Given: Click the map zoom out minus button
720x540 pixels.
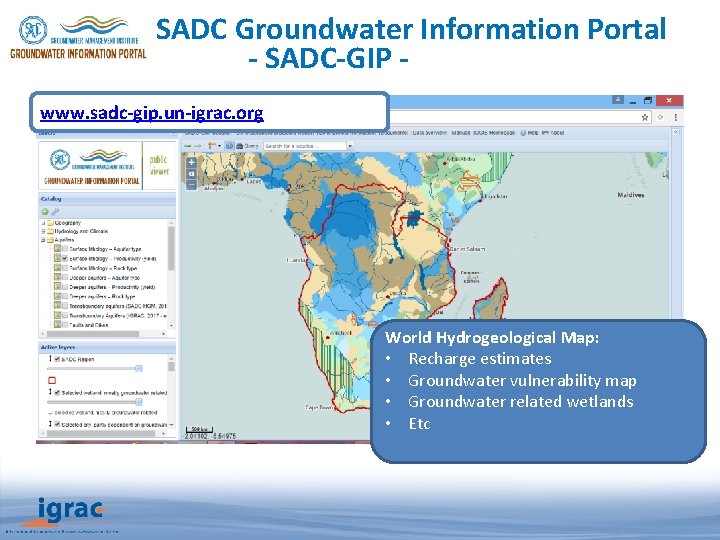Looking at the screenshot, I should (x=191, y=185).
